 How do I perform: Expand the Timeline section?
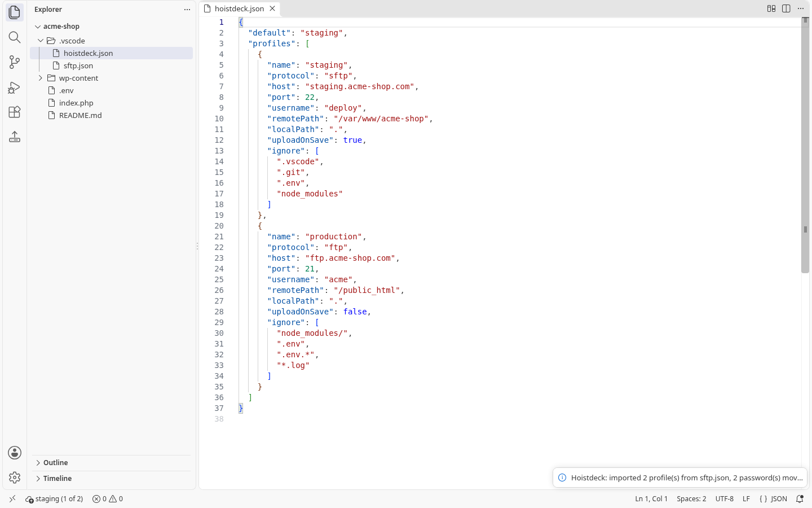point(112,479)
